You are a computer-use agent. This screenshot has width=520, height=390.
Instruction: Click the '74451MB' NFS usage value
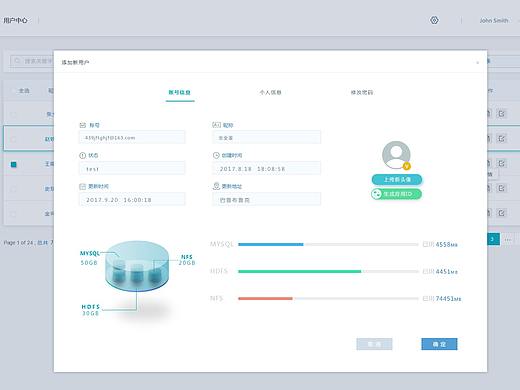coord(448,298)
